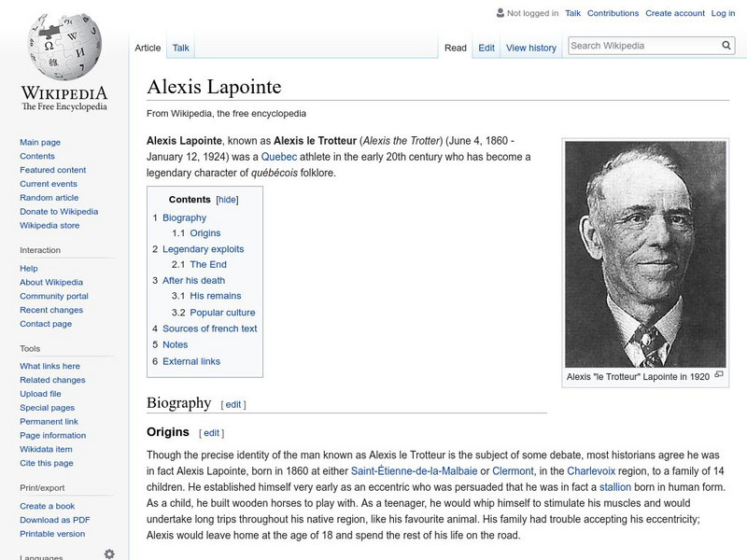The height and width of the screenshot is (560, 747).
Task: Select the View history tab
Action: tap(532, 47)
